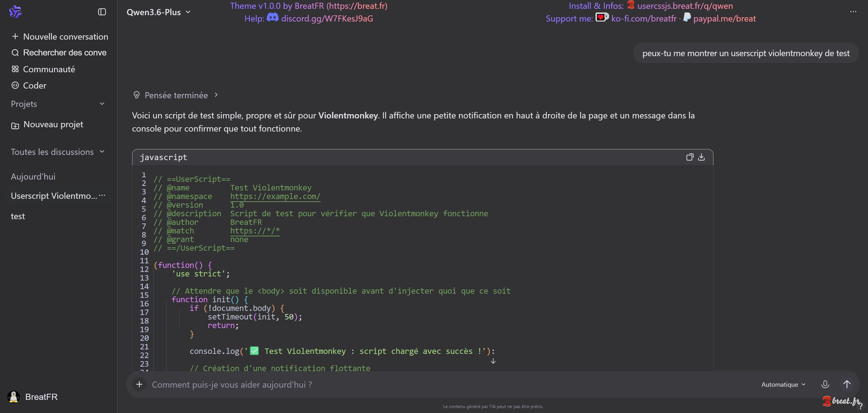Click the AI content disclaimer text
Image resolution: width=868 pixels, height=413 pixels.
(x=493, y=407)
